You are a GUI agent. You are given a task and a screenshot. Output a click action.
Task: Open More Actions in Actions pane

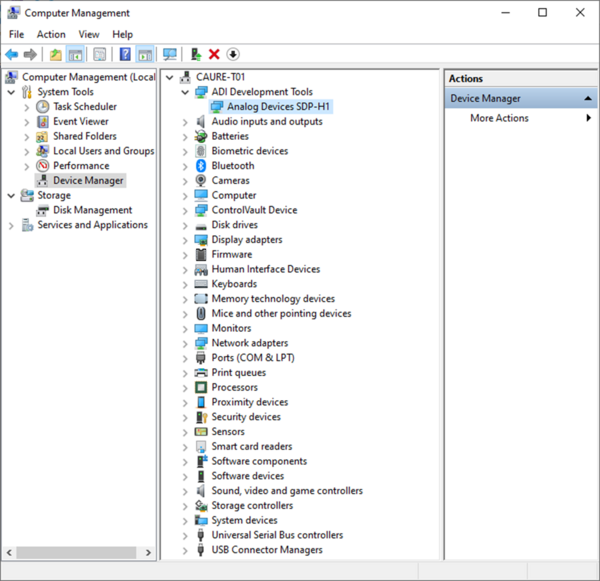(500, 118)
